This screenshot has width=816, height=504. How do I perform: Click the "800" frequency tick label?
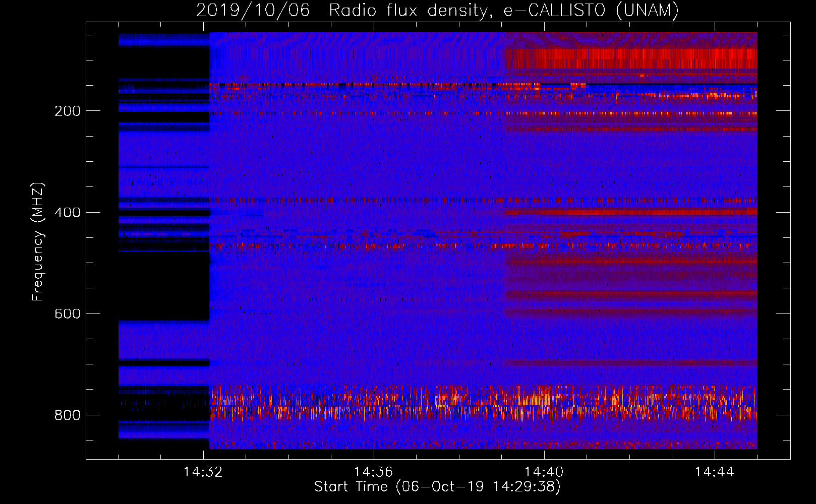coord(68,415)
